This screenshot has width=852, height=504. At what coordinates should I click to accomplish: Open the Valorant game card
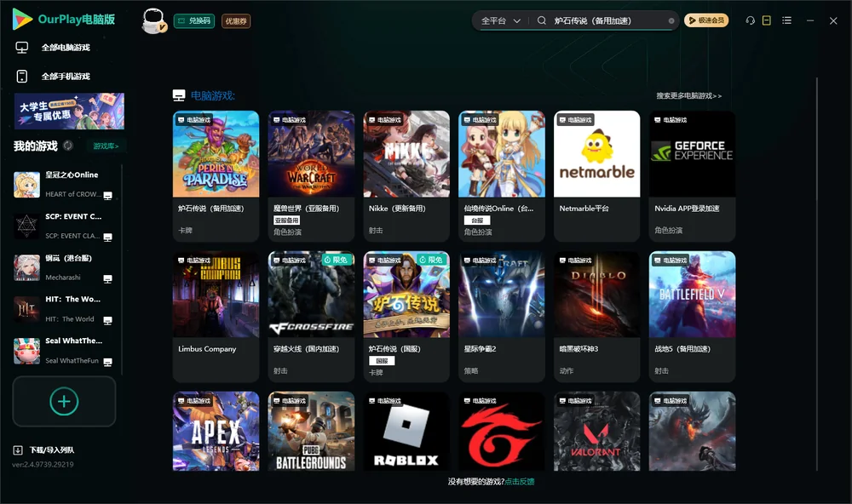596,432
